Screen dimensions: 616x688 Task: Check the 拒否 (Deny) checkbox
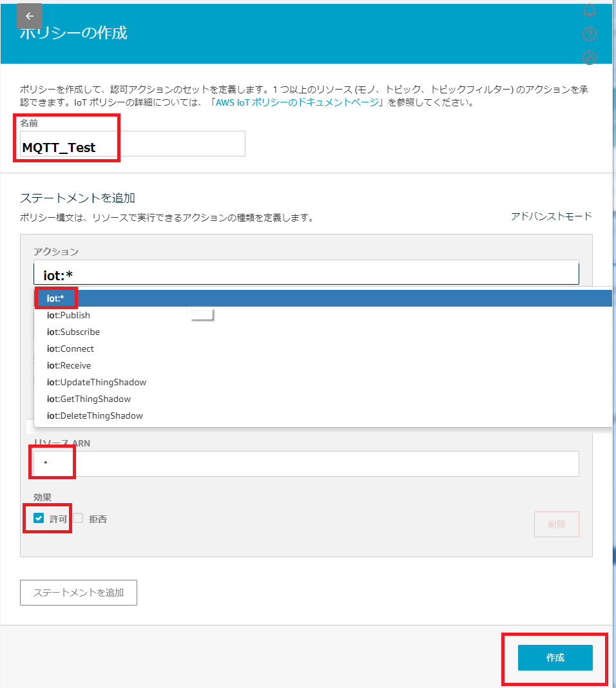[x=78, y=518]
